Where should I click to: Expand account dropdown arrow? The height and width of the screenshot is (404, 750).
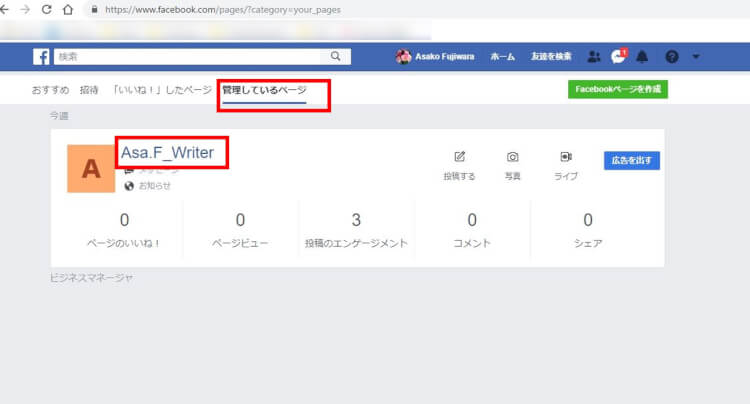pos(696,56)
